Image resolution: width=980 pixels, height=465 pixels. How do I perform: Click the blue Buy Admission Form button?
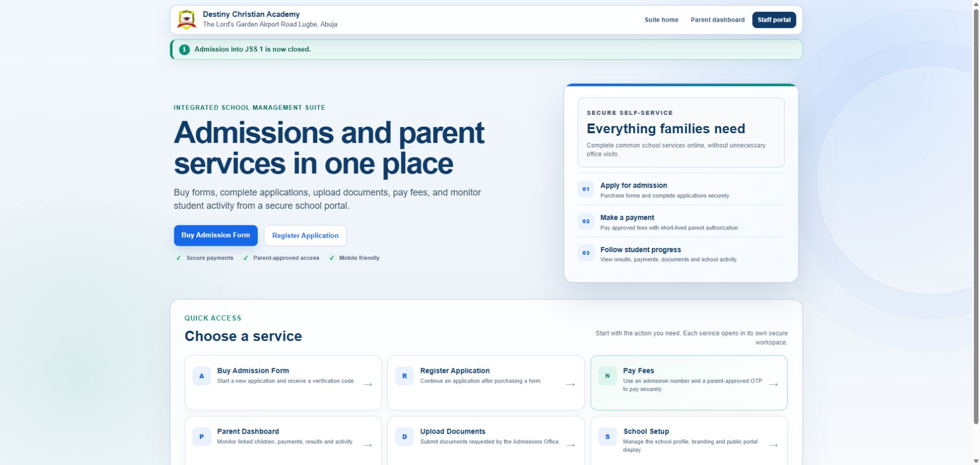pyautogui.click(x=216, y=236)
